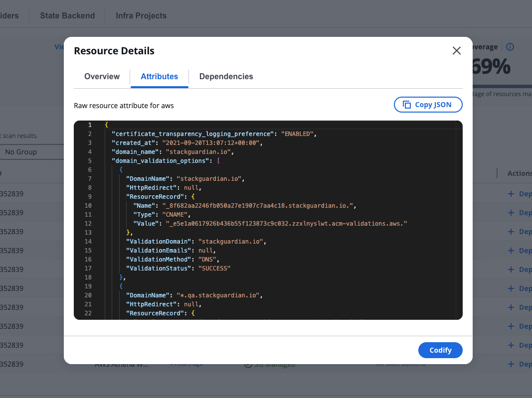532x398 pixels.
Task: Click the info icon beside the coverage label
Action: pos(510,47)
